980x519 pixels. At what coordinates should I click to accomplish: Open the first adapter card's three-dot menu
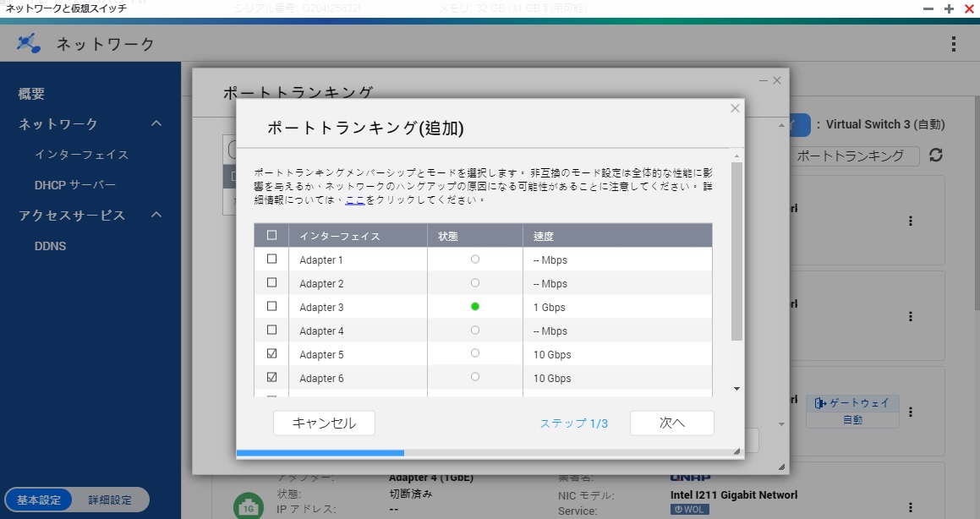point(911,221)
